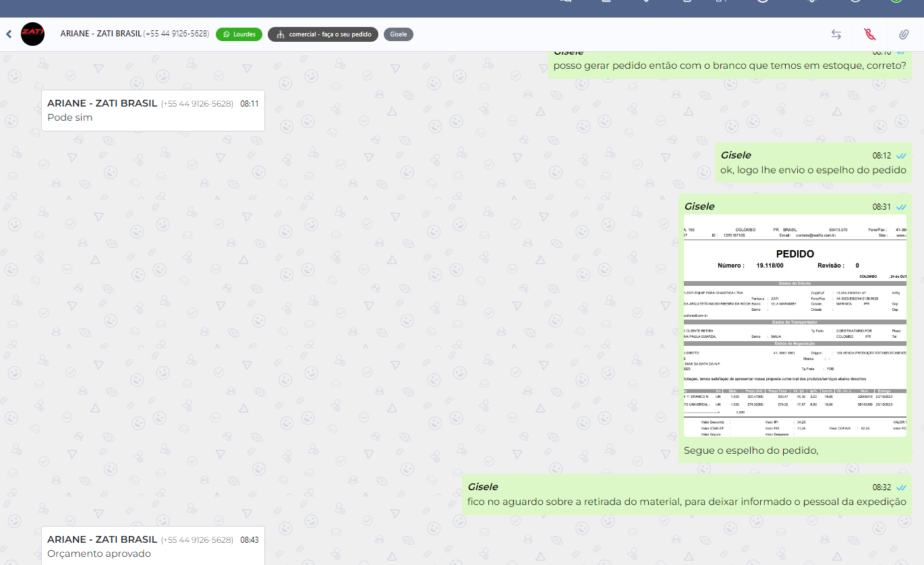Screen dimensions: 924x565
Task: Click the 'fico no aguardo sobre a retirada' message
Action: pyautogui.click(x=686, y=502)
